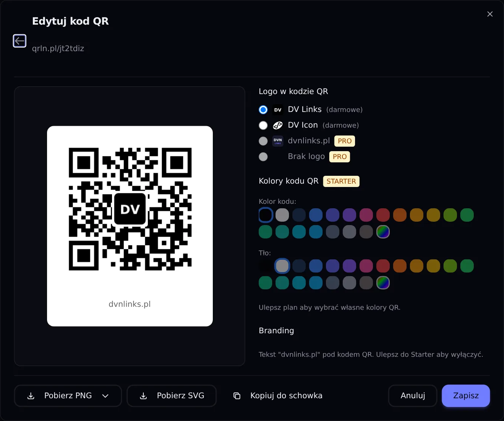Image resolution: width=504 pixels, height=421 pixels.
Task: Pick the red swatch under Tło
Action: (383, 266)
